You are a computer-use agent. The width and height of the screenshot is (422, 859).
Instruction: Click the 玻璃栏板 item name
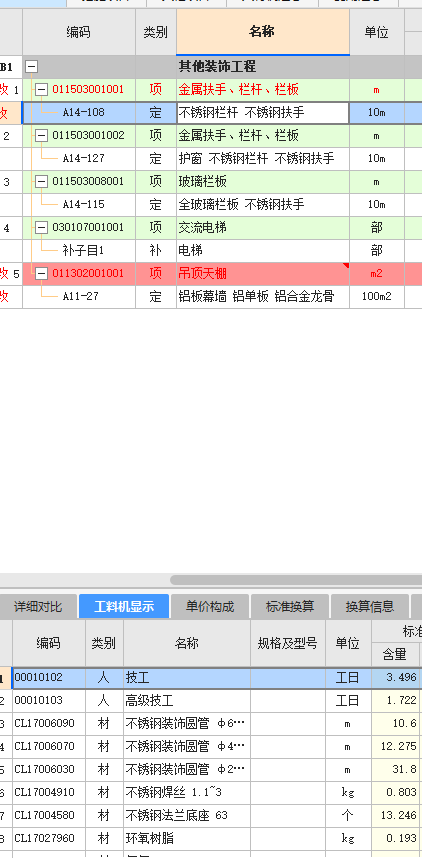pyautogui.click(x=202, y=181)
